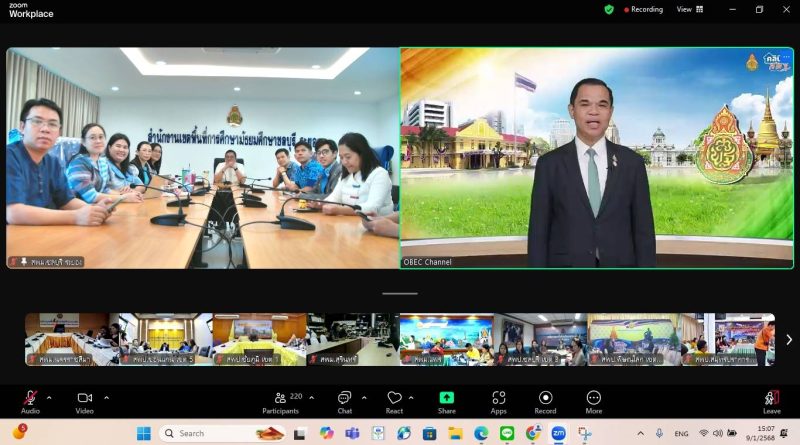Show next participants with right arrow

click(788, 340)
